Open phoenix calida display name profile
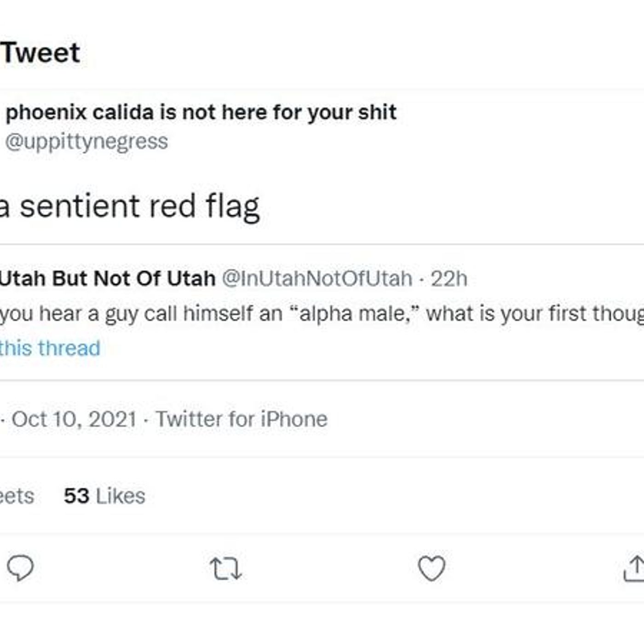The image size is (644, 644). tap(201, 112)
